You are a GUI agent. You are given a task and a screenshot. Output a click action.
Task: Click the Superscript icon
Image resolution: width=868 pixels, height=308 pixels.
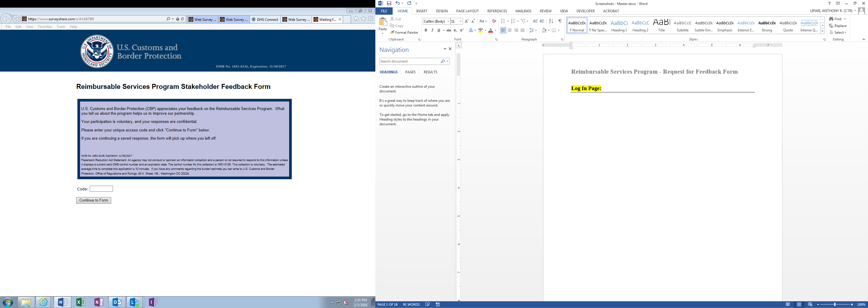click(x=462, y=30)
